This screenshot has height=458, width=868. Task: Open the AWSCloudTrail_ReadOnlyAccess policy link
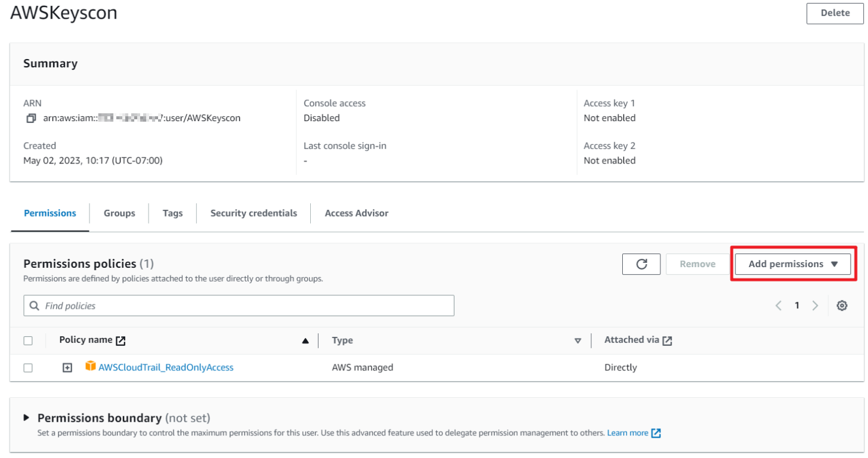point(166,368)
